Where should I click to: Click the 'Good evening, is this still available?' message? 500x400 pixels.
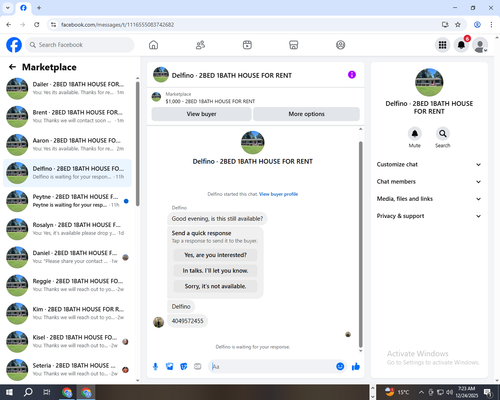(x=217, y=219)
